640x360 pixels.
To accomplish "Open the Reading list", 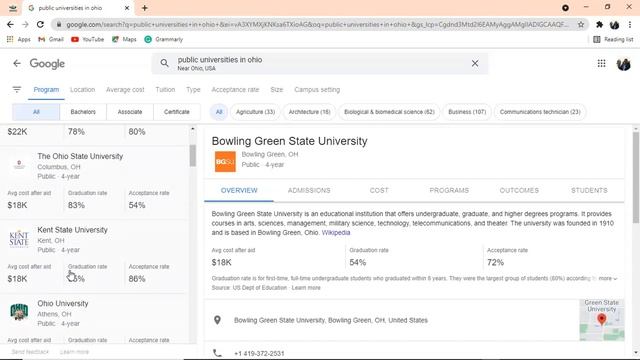I will point(613,39).
